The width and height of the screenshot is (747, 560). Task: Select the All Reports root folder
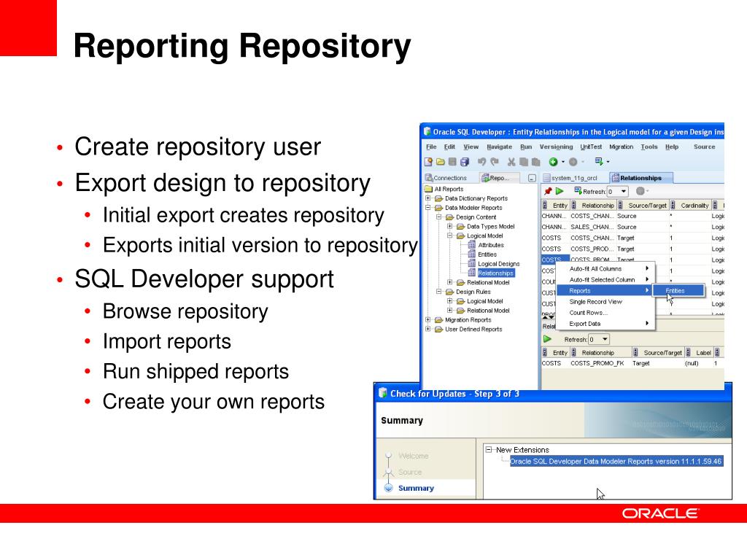coord(444,189)
